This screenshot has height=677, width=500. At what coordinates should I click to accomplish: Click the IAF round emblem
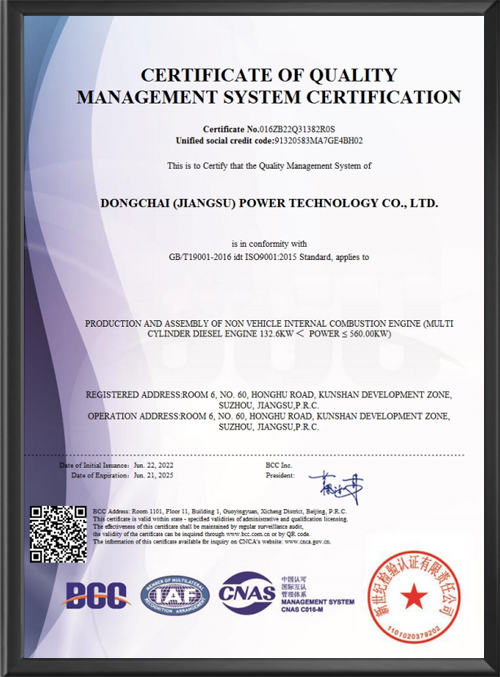pos(175,596)
